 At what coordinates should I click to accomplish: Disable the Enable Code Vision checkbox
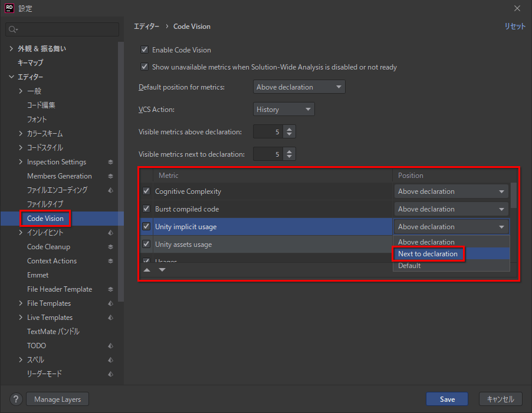145,50
